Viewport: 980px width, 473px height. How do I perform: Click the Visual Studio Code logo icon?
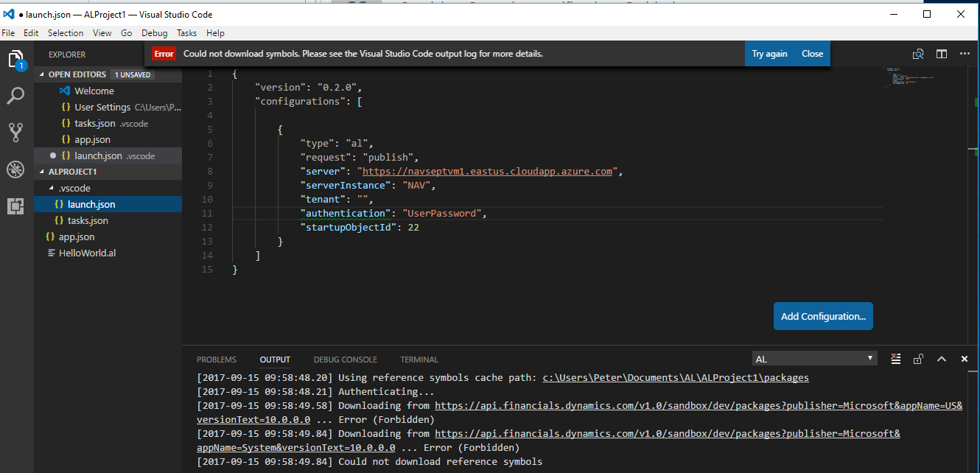click(x=9, y=14)
